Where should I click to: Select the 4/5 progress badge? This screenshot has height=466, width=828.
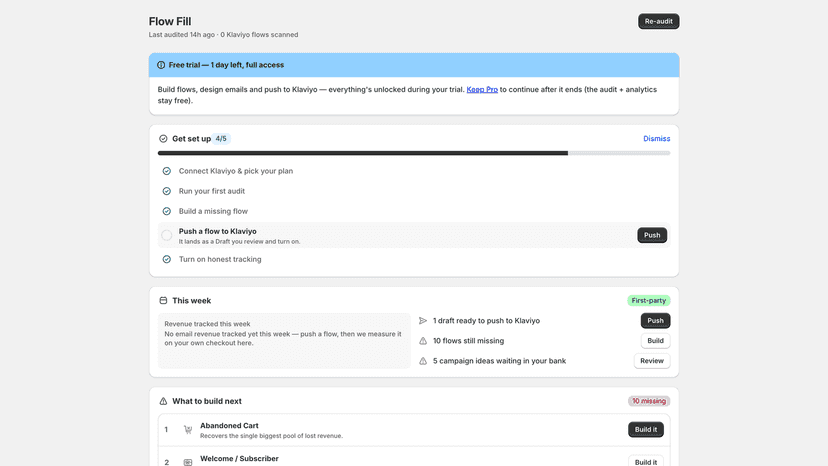coord(221,138)
